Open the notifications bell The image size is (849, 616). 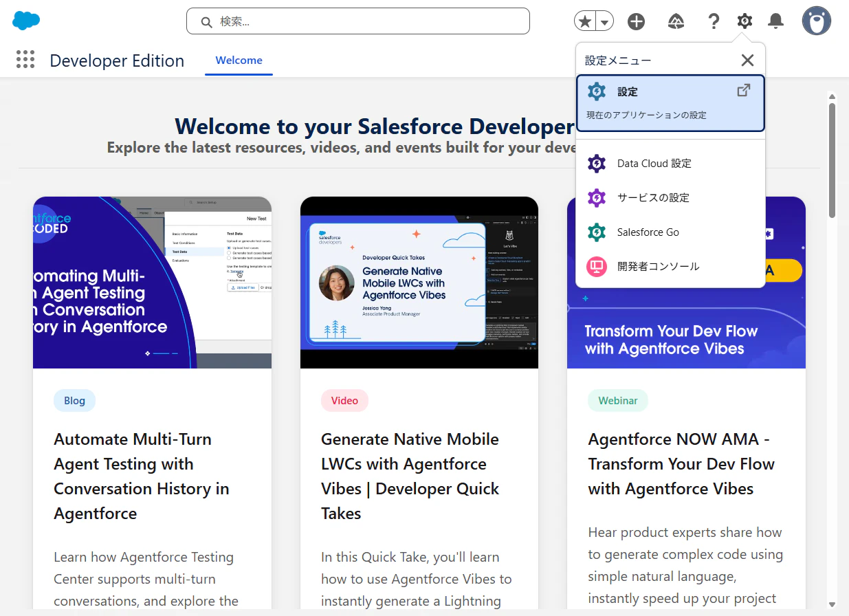pyautogui.click(x=776, y=21)
